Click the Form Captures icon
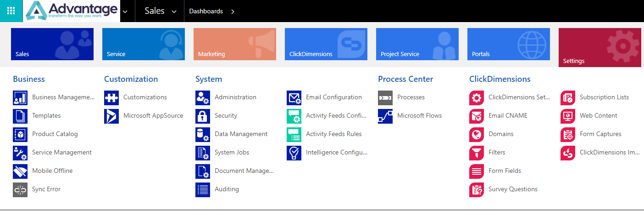644x211 pixels. click(x=568, y=135)
